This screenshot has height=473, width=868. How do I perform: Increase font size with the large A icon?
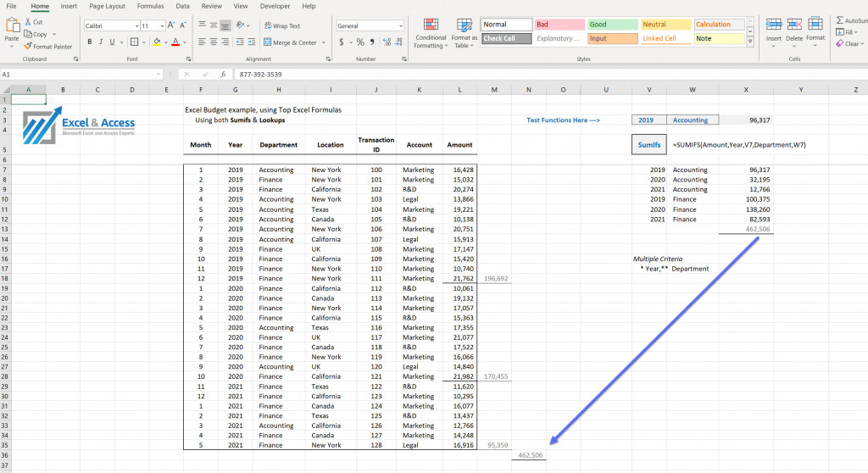pyautogui.click(x=171, y=25)
